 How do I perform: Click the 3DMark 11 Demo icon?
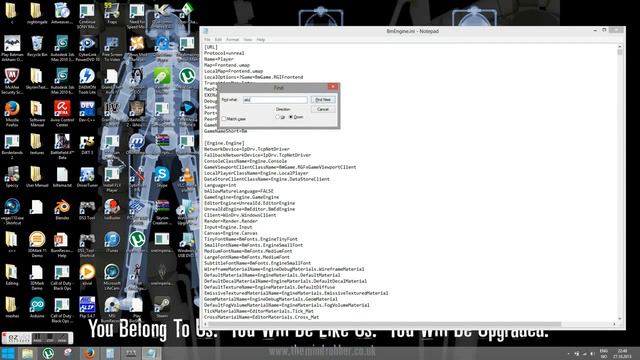coord(37,245)
